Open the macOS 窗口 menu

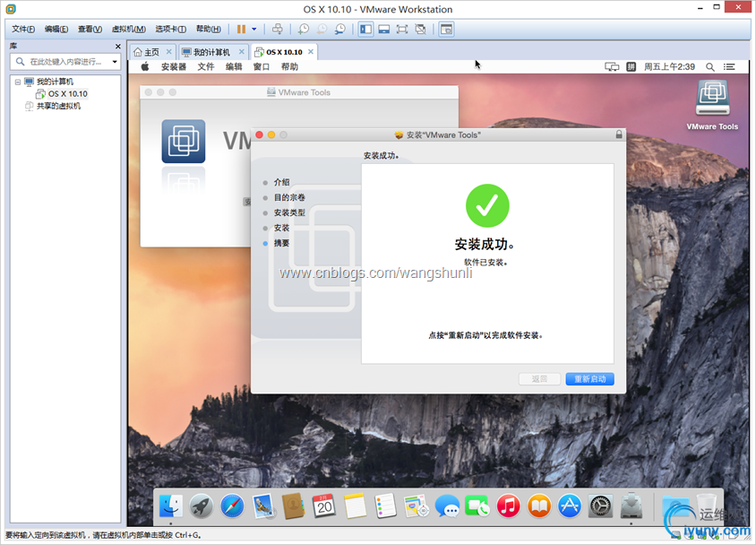click(x=262, y=66)
